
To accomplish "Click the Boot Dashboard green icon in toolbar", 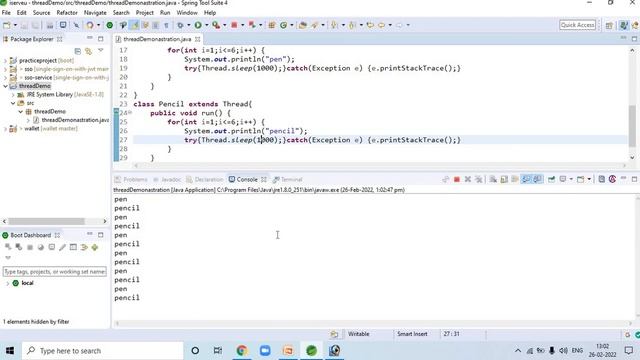I will click(x=109, y=25).
